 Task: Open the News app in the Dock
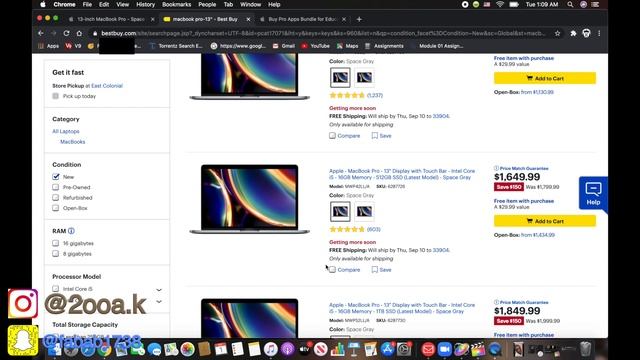pyautogui.click(x=321, y=349)
